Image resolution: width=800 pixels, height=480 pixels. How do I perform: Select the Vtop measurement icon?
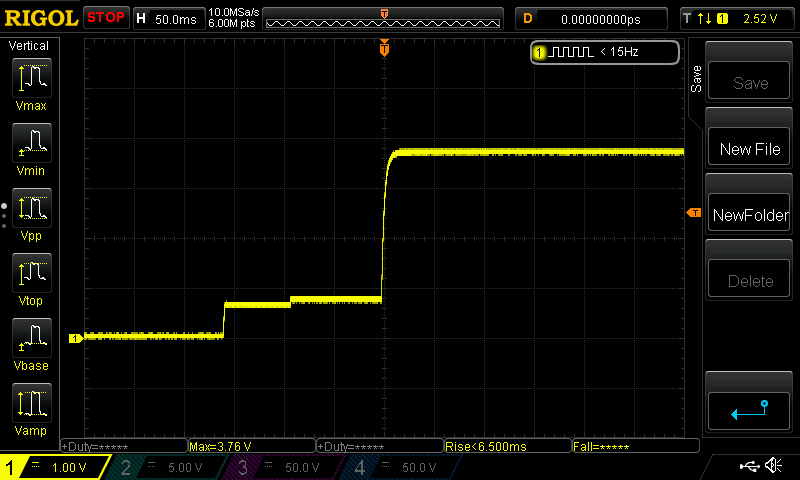coord(32,272)
